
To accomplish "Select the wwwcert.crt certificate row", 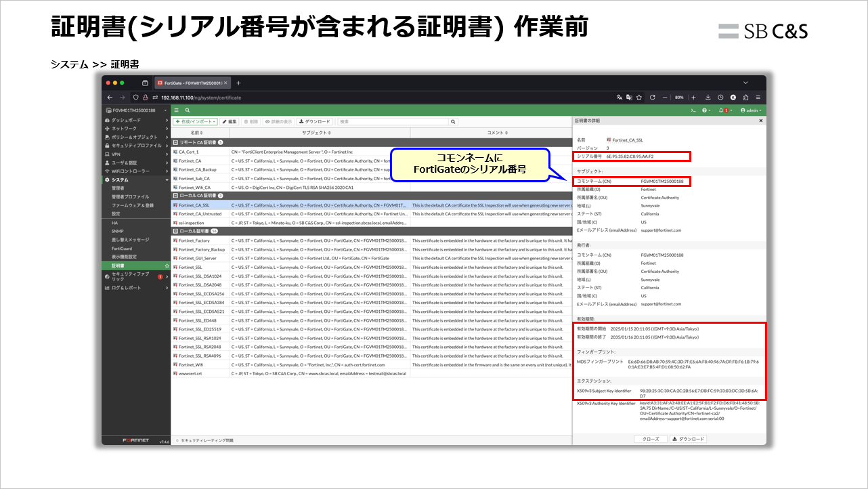I will 372,373.
